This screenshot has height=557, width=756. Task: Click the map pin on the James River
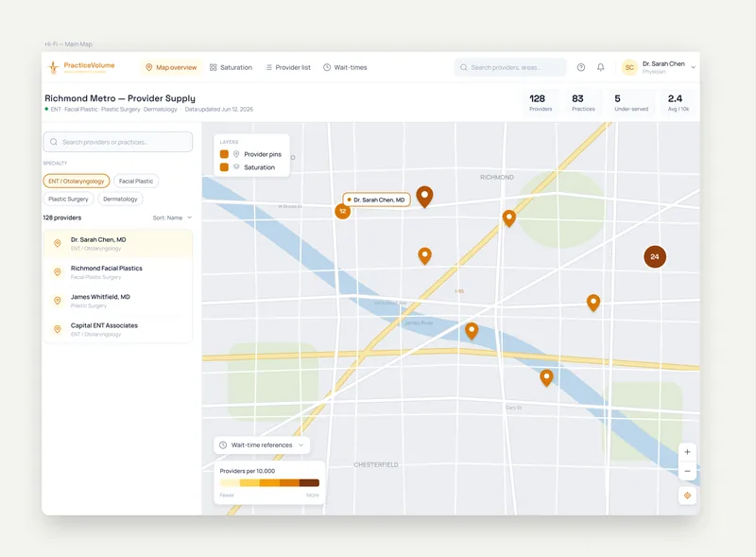[x=472, y=331]
